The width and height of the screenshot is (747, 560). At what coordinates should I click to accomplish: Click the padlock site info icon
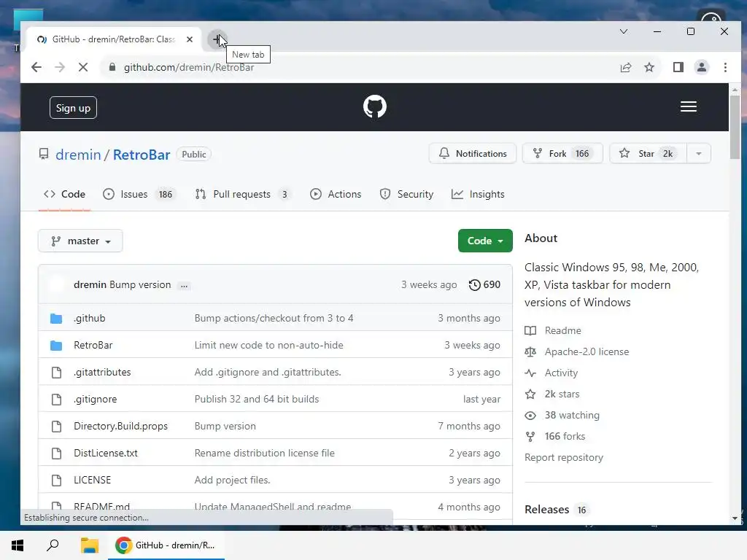112,67
